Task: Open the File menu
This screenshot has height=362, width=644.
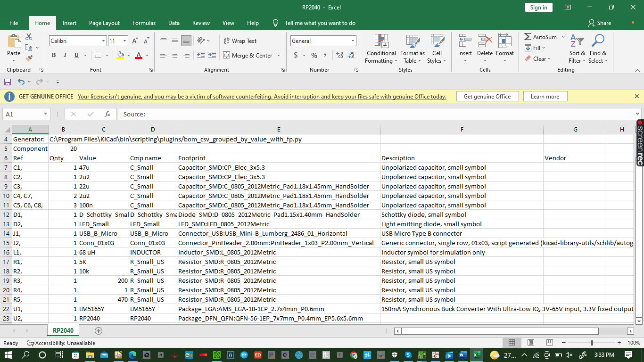Action: [x=14, y=23]
